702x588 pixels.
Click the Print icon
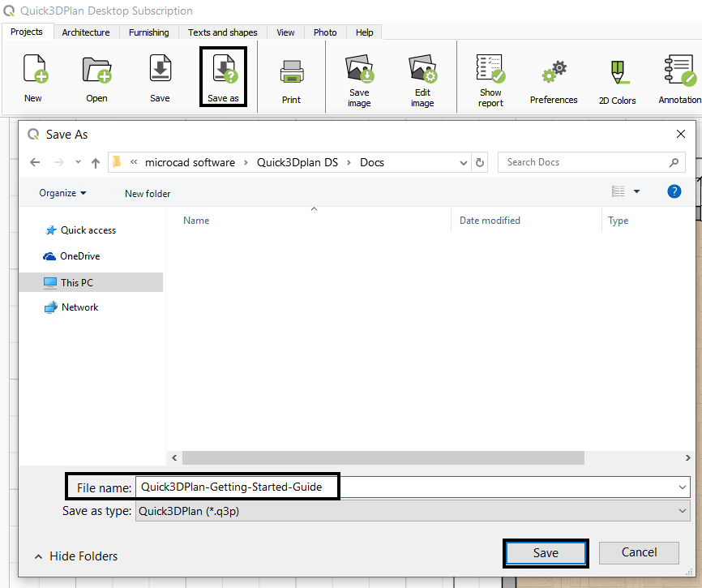click(x=292, y=71)
